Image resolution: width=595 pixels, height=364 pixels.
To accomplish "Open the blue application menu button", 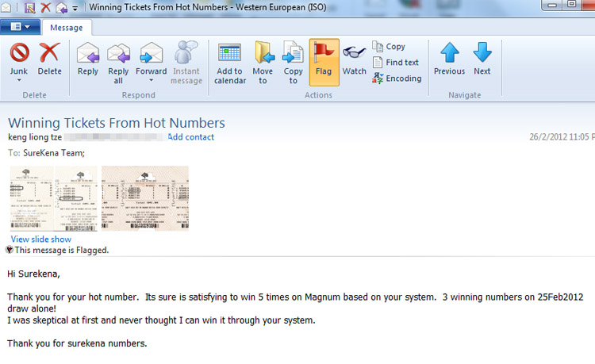I will (x=20, y=27).
